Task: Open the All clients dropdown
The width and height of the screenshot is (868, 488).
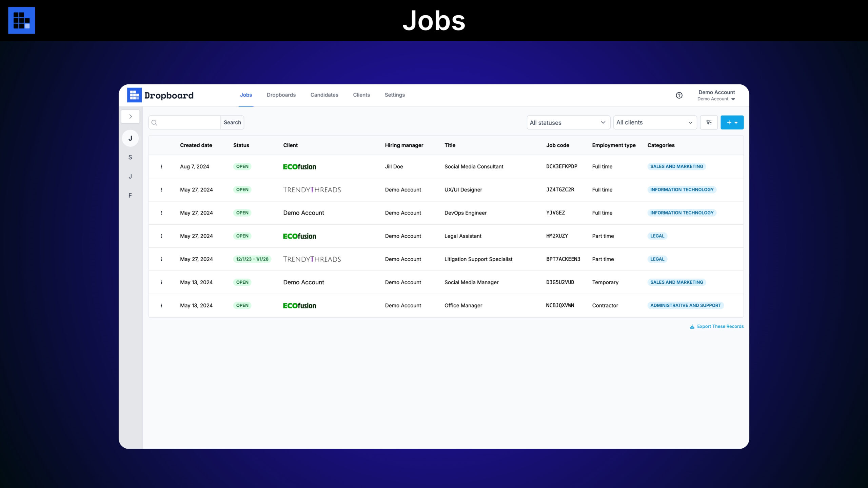Action: tap(654, 122)
